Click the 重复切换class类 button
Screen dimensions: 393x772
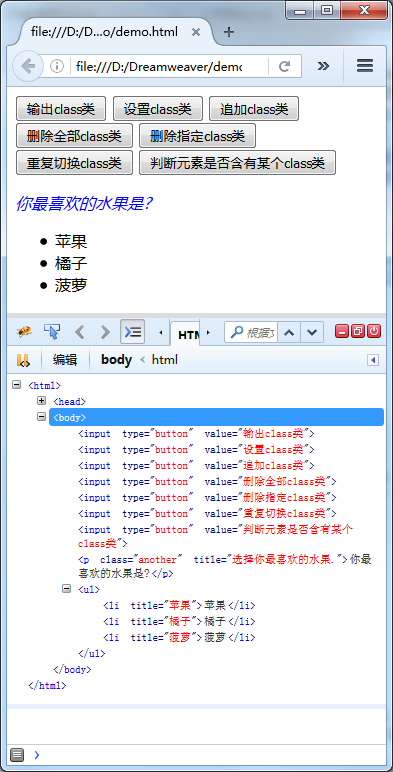click(x=74, y=162)
